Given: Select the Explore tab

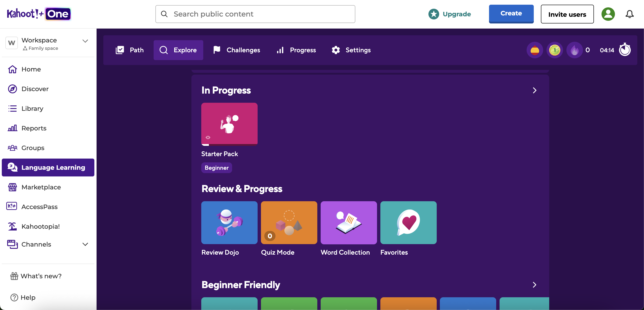Looking at the screenshot, I should click(x=178, y=50).
